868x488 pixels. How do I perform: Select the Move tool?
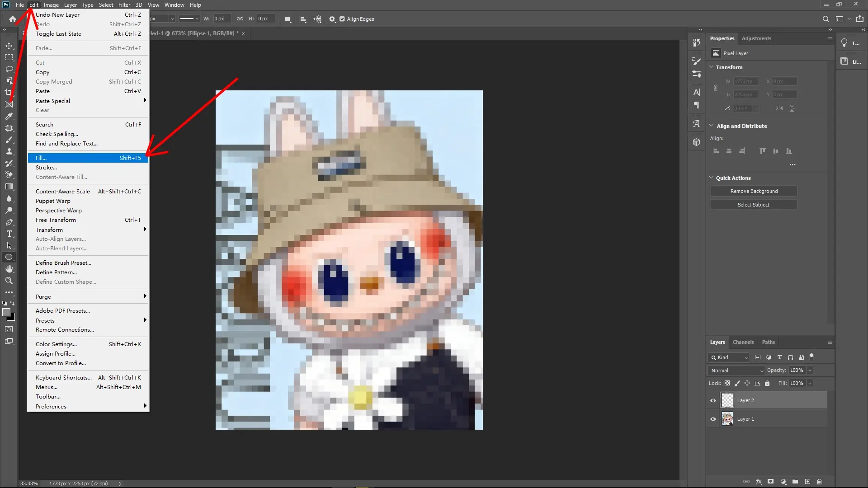tap(9, 46)
